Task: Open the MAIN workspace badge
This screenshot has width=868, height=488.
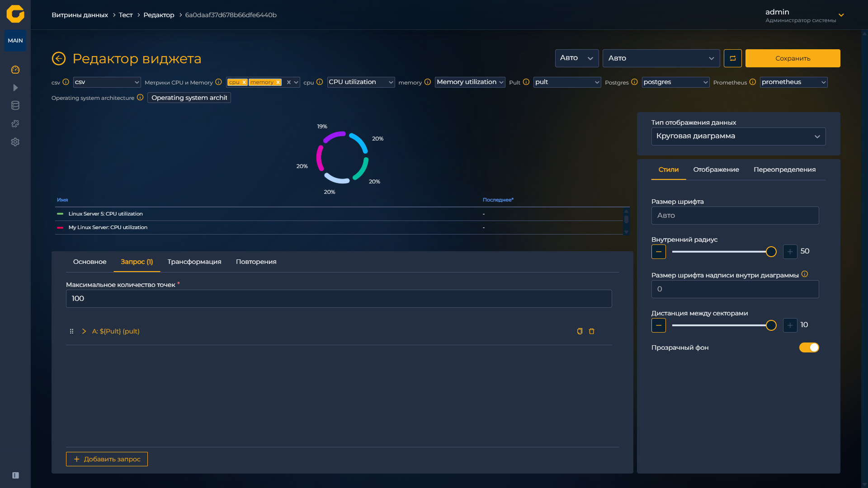Action: [15, 41]
